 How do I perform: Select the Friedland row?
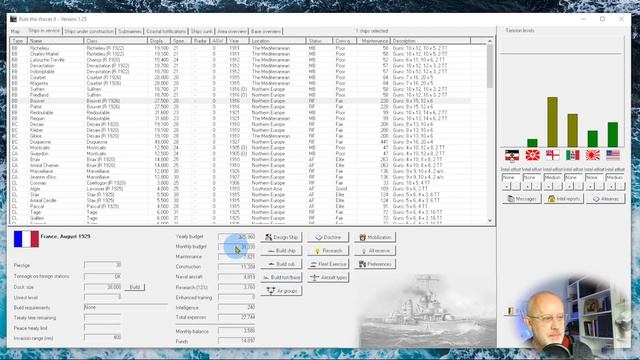point(240,95)
